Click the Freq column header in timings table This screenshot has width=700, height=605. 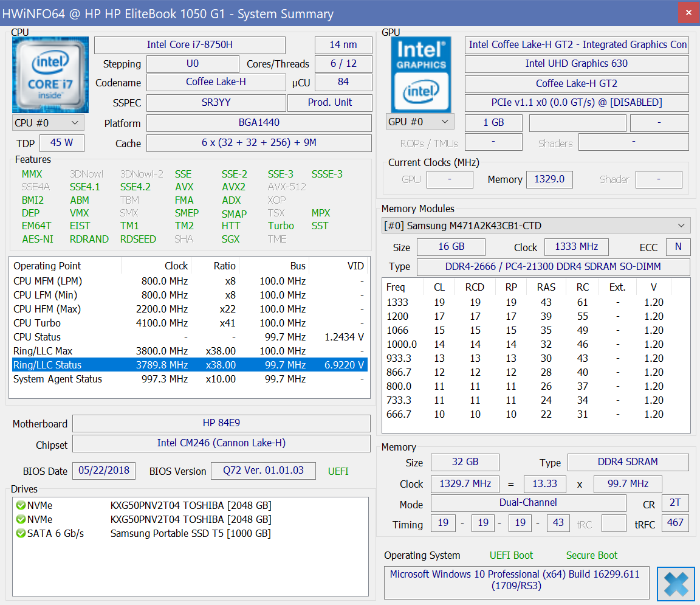click(396, 287)
